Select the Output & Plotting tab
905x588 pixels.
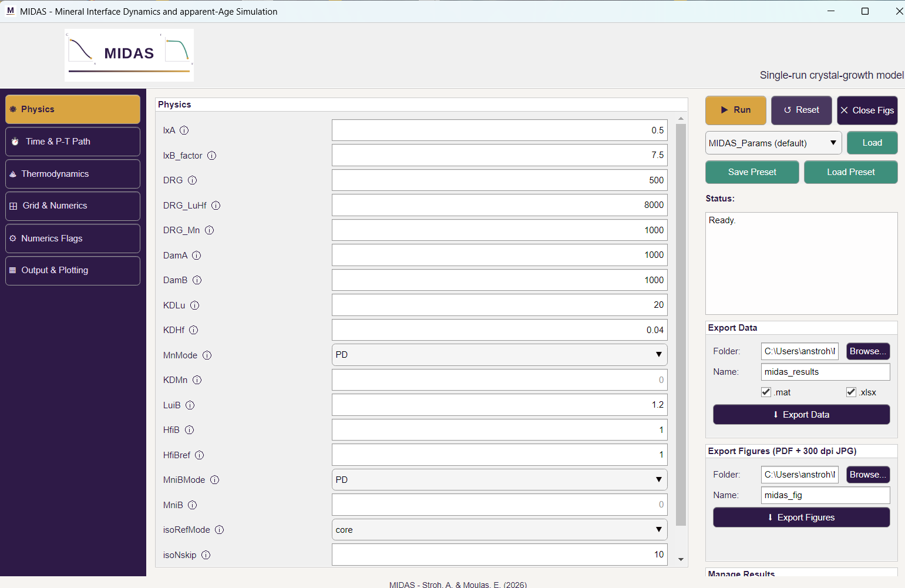click(x=73, y=271)
